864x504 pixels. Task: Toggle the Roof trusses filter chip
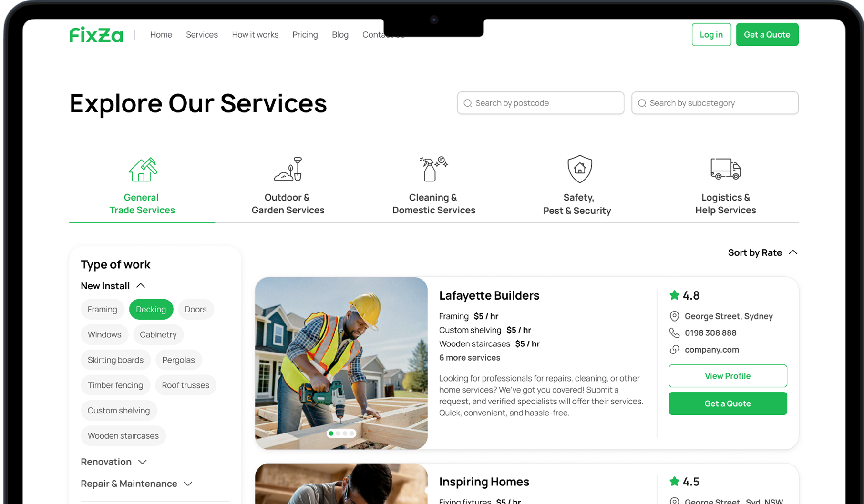click(x=185, y=385)
